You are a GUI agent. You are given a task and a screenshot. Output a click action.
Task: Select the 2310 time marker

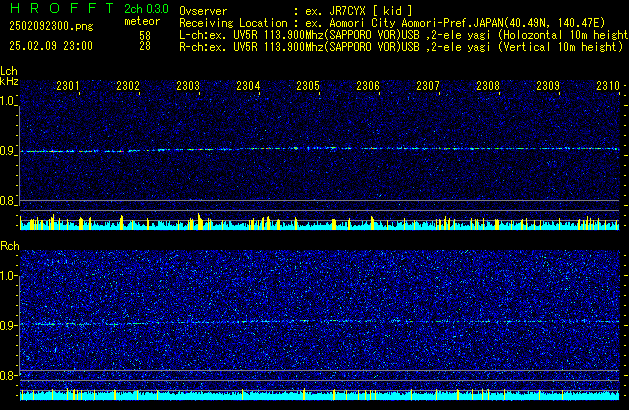point(608,86)
